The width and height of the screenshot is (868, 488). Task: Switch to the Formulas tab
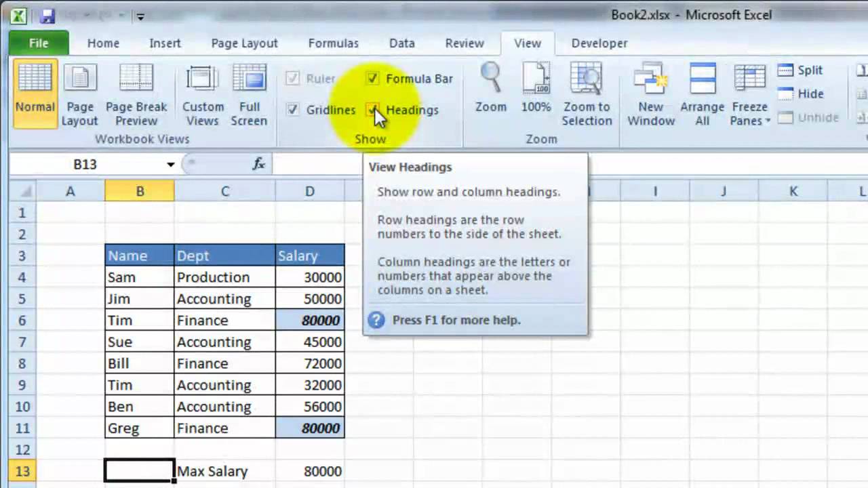tap(333, 43)
